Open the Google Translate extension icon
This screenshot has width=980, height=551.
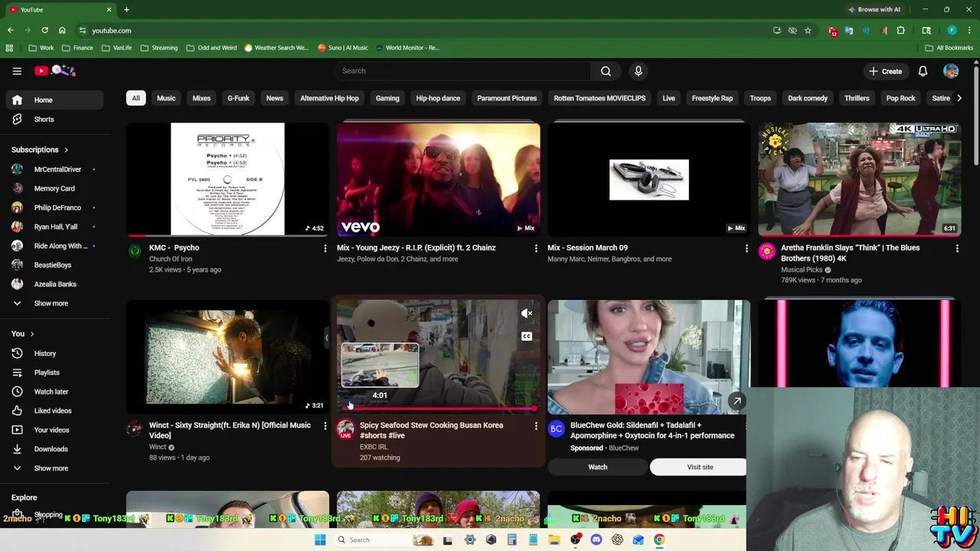coord(849,31)
